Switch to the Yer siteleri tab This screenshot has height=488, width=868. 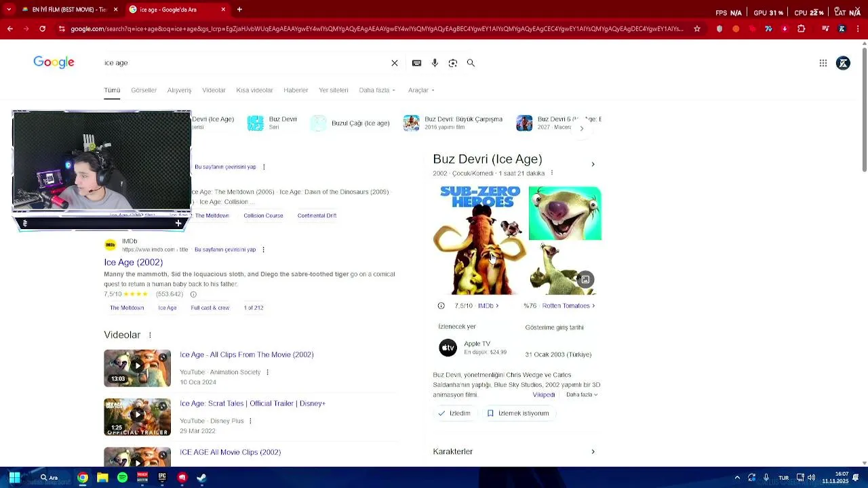pos(334,90)
